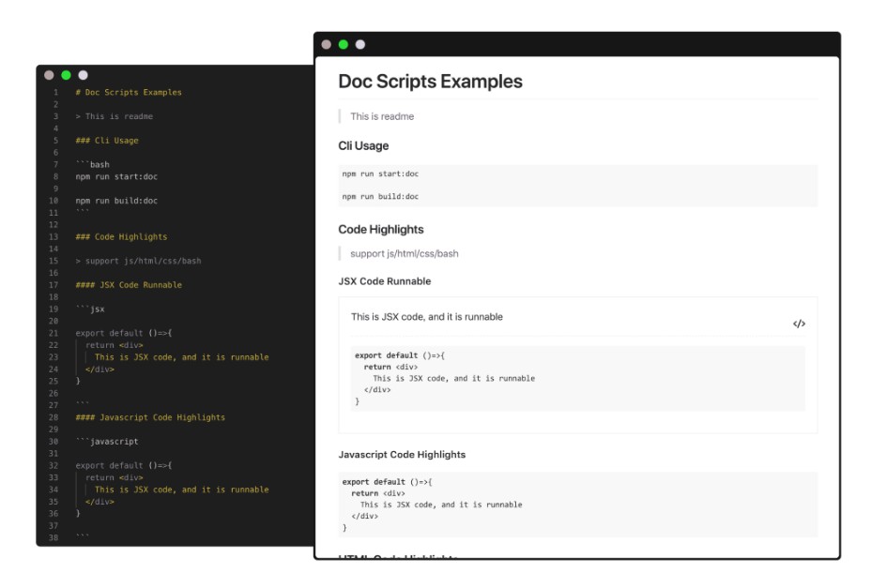Click the white right button in the preview window

point(360,44)
